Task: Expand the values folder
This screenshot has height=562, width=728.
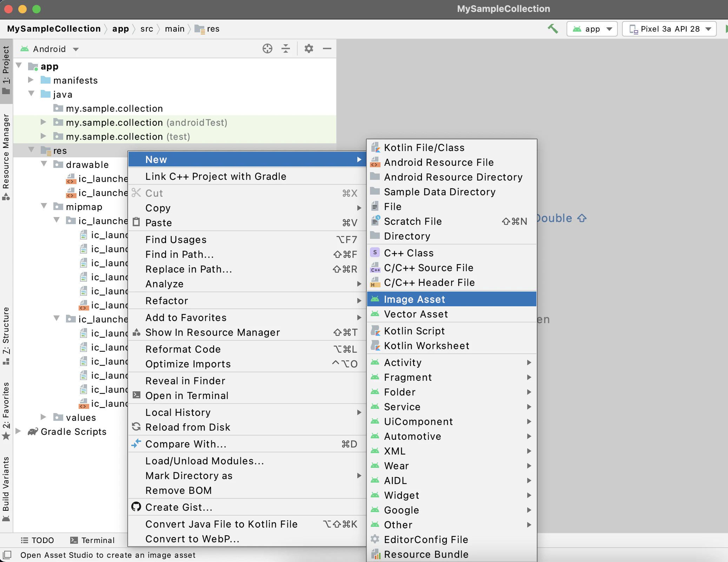Action: pyautogui.click(x=44, y=417)
